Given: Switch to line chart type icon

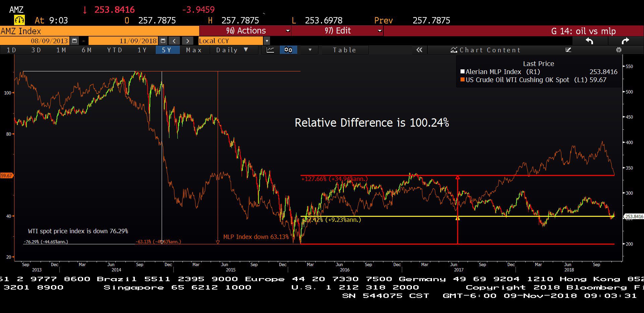Looking at the screenshot, I should coord(270,50).
